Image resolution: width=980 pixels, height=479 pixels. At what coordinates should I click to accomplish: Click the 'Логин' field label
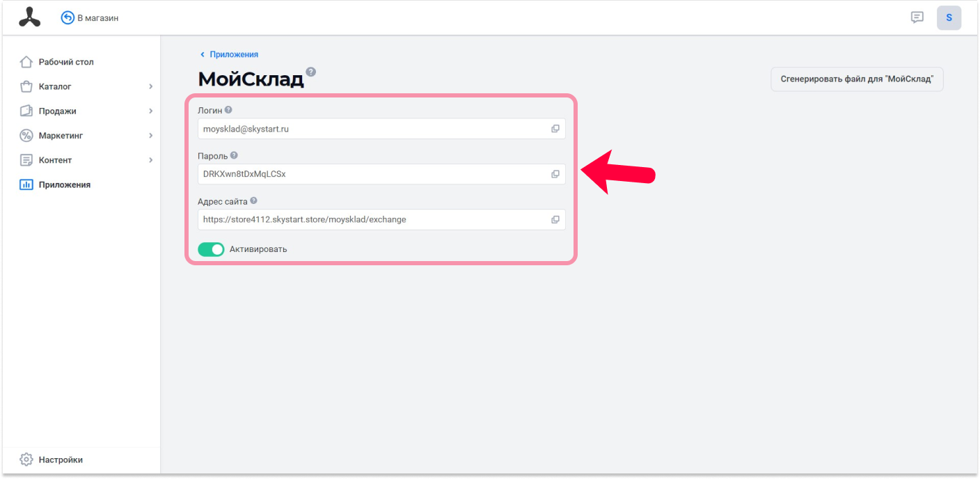click(x=210, y=110)
